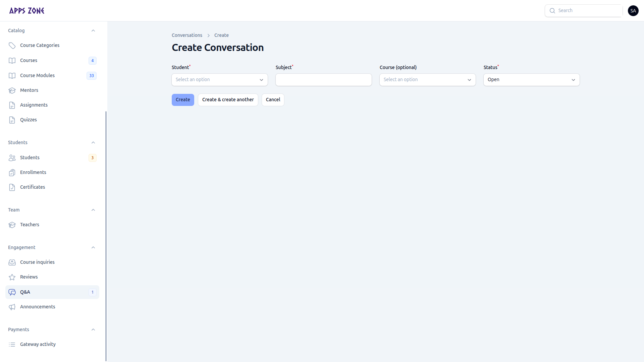Open Teachers under Team
Image resolution: width=644 pixels, height=362 pixels.
tap(52, 225)
